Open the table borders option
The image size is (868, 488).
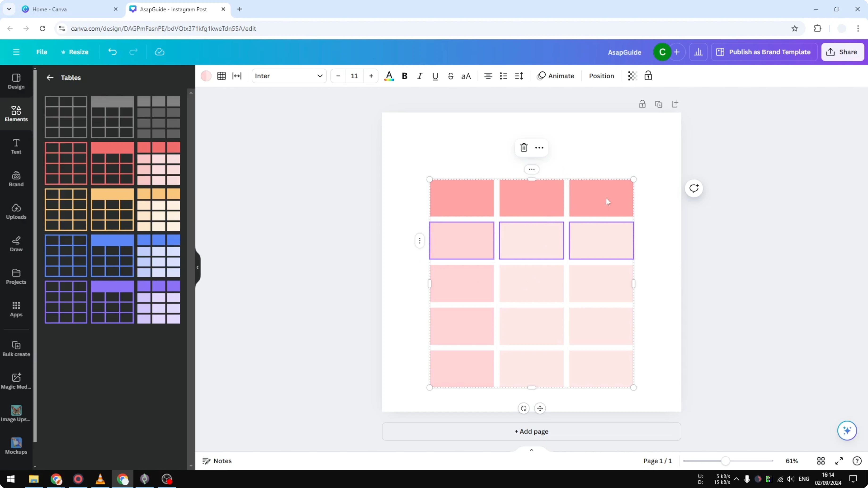coord(221,76)
